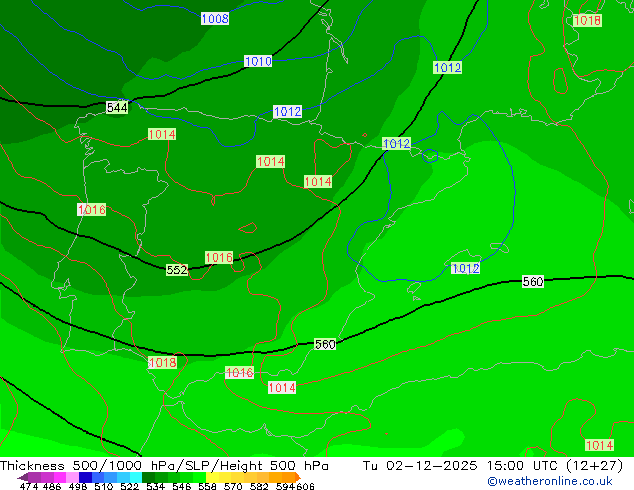Click the 546 legend value
The height and width of the screenshot is (490, 634).
[182, 486]
